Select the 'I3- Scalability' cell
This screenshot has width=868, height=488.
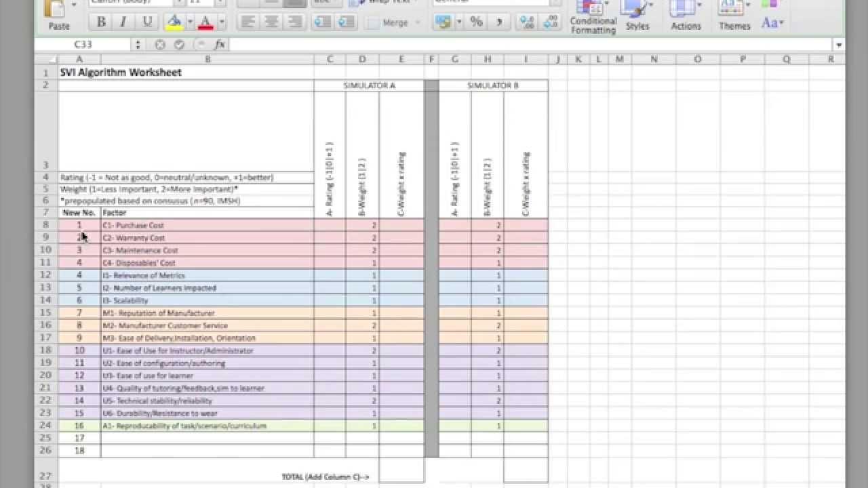pyautogui.click(x=208, y=300)
